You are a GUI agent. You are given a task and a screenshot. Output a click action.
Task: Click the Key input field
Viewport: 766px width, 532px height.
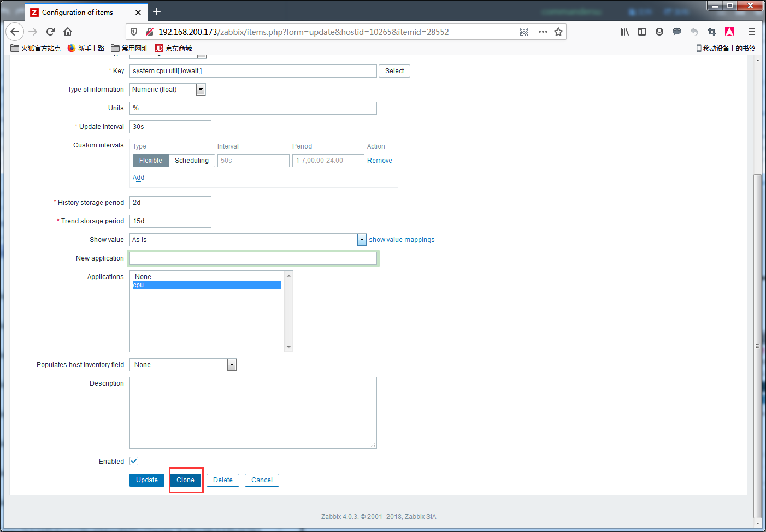(253, 71)
